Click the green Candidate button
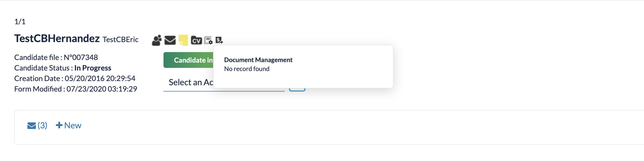 [x=188, y=60]
